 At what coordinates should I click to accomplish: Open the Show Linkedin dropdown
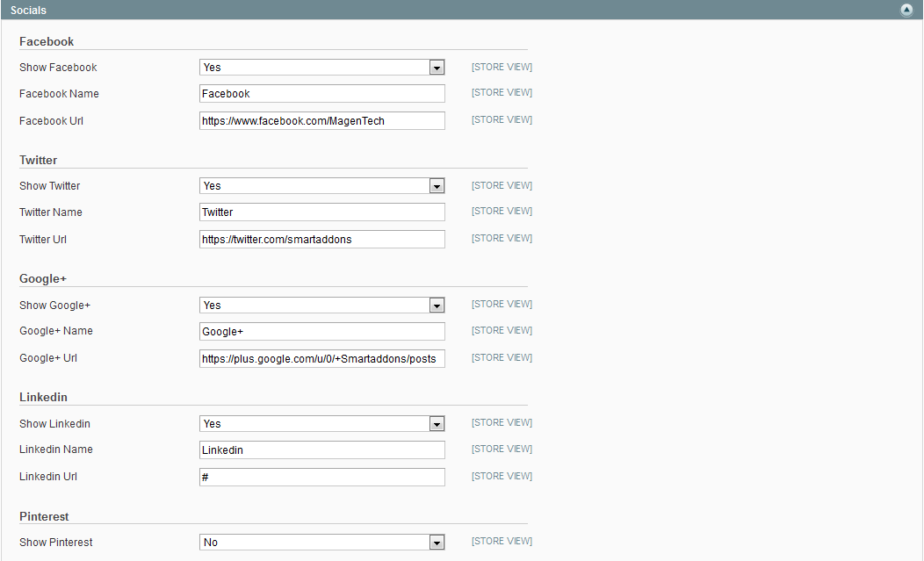pos(321,424)
